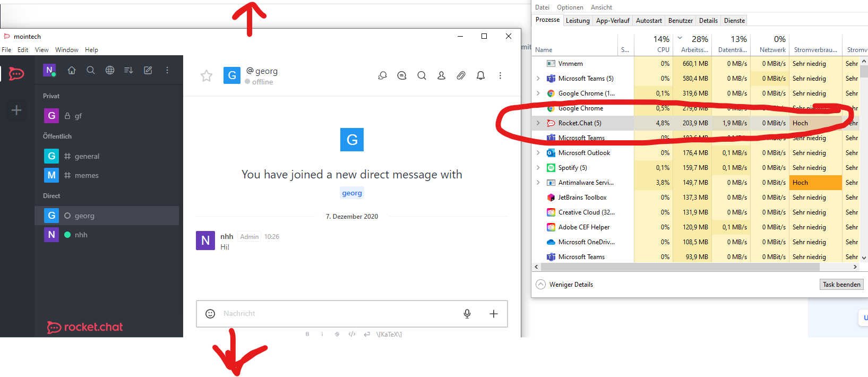Click the Nachricht message input field
This screenshot has height=377, width=868.
point(340,314)
